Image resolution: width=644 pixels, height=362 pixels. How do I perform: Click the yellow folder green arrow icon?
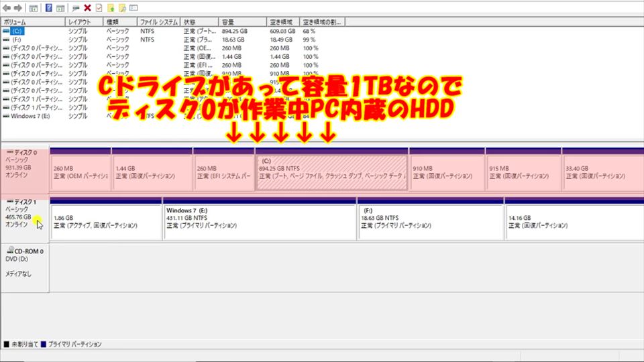pyautogui.click(x=111, y=8)
